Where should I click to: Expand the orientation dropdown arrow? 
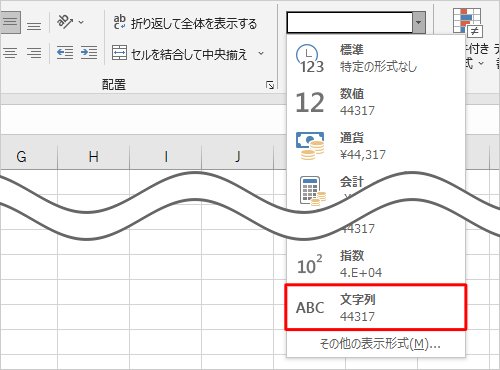[81, 22]
